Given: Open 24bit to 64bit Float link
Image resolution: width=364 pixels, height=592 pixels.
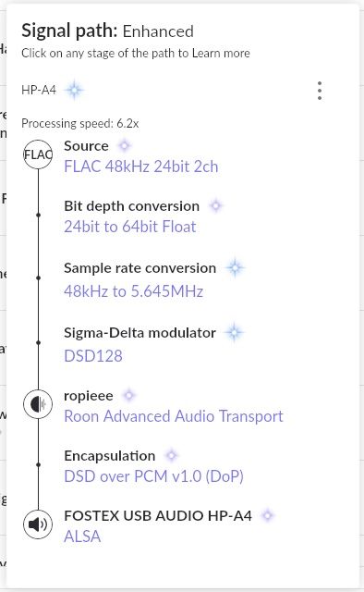Looking at the screenshot, I should [x=130, y=227].
